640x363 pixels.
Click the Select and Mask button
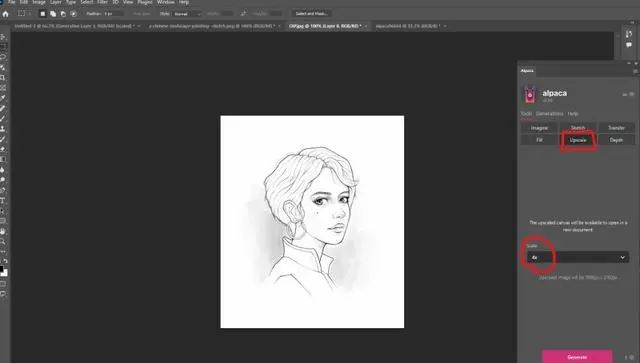click(x=311, y=13)
